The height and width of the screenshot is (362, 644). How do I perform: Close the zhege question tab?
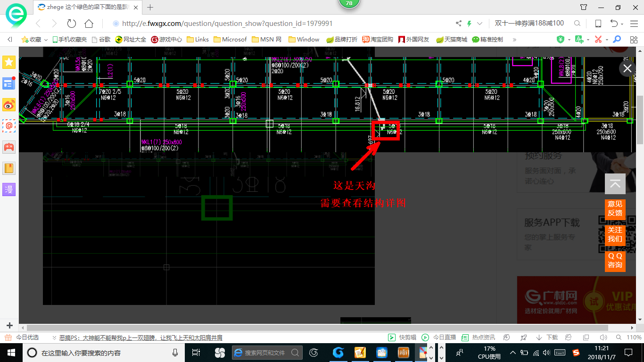click(137, 7)
